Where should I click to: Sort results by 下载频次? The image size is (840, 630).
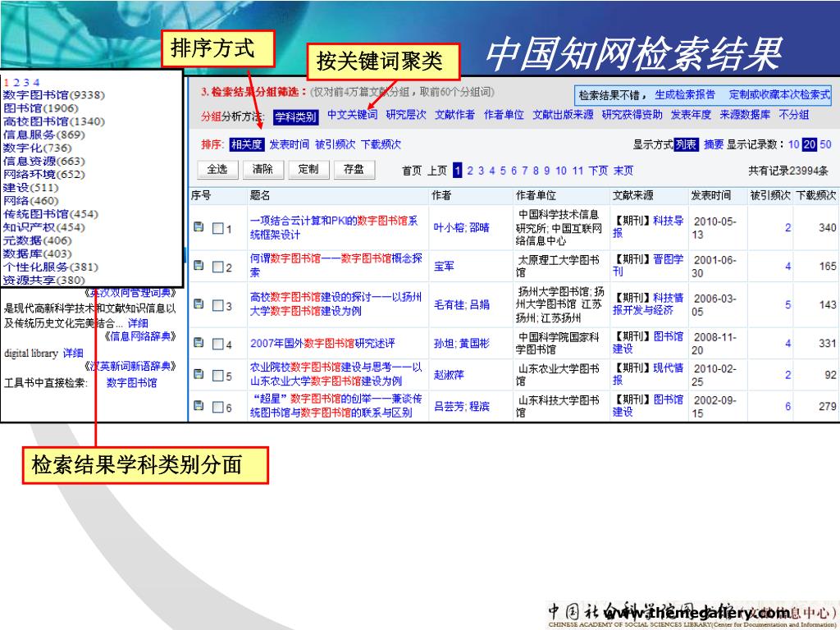[381, 144]
